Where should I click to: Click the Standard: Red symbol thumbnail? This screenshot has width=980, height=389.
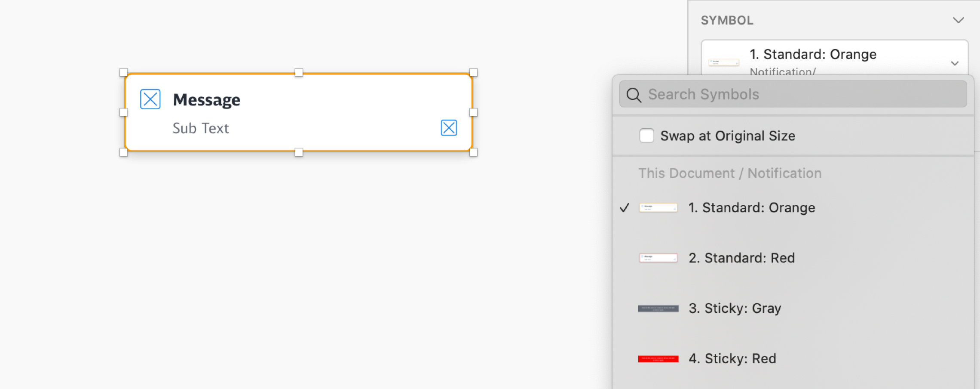658,258
